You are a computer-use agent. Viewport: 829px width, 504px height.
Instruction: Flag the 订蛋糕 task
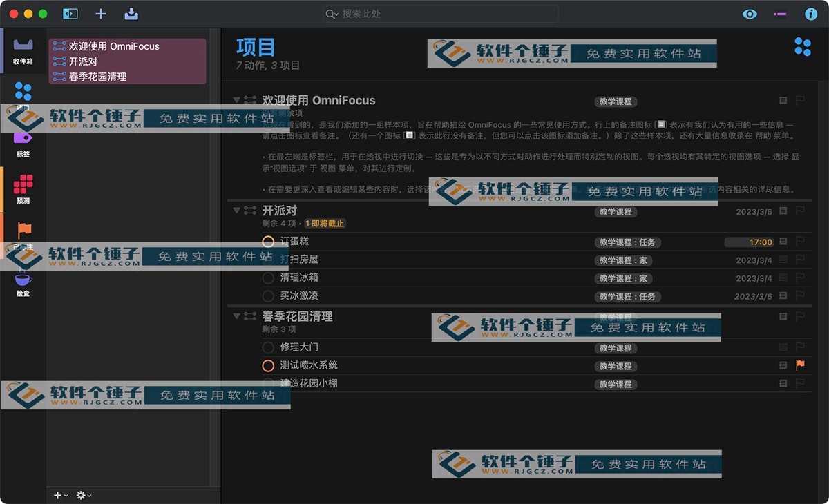[800, 242]
